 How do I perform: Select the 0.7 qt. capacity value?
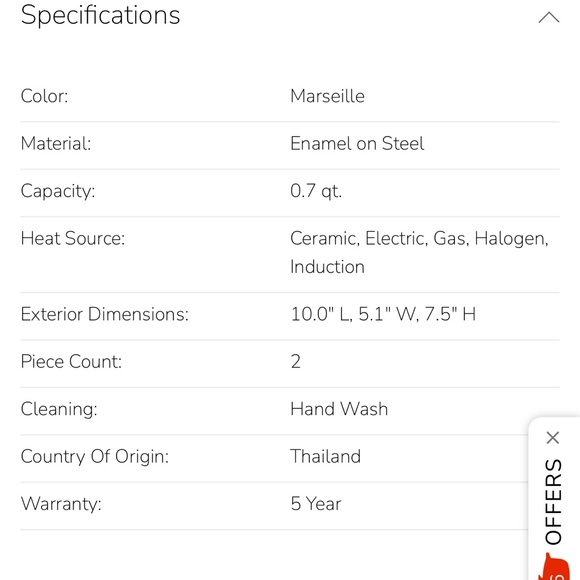click(316, 191)
